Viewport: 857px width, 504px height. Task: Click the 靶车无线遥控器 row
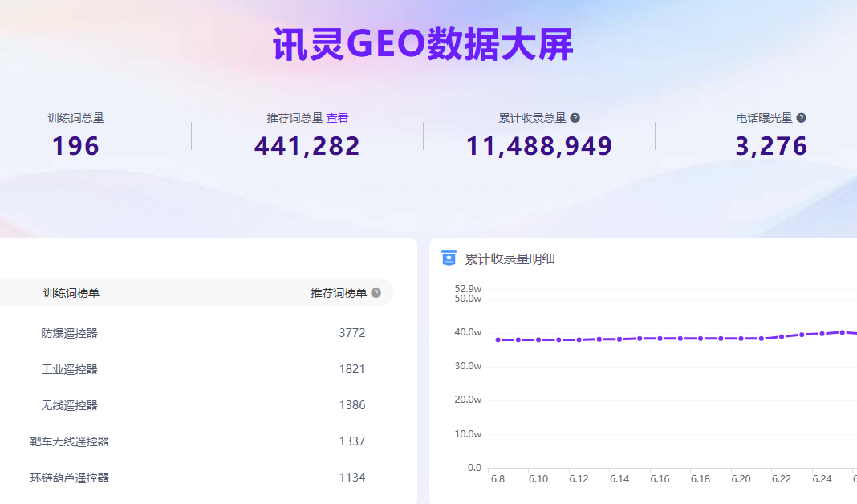(197, 441)
